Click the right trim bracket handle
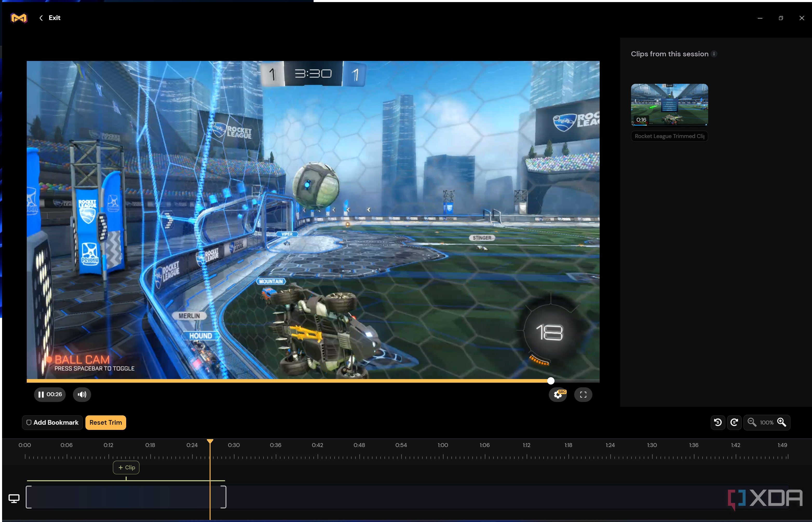 (224, 497)
